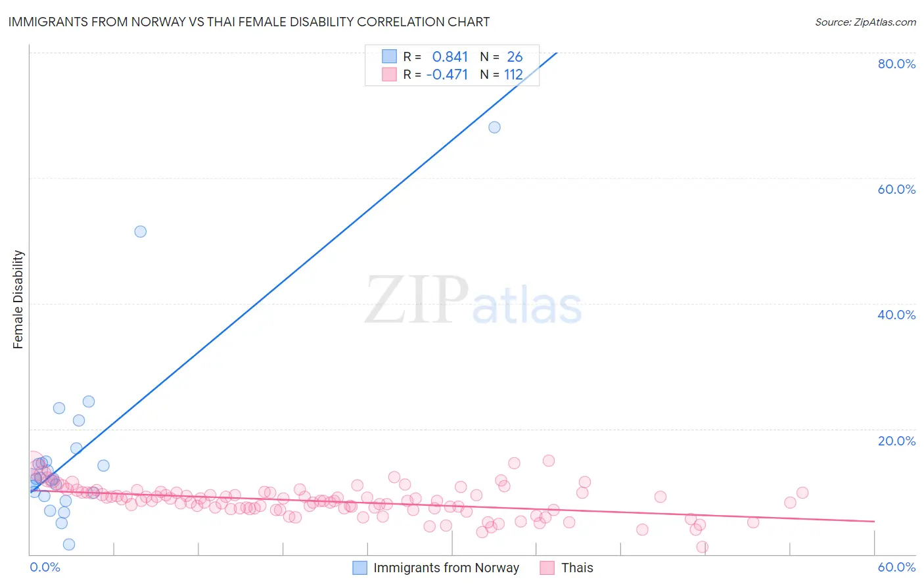
Task: Click the pink swatch beside R = -0.471
Action: click(389, 74)
